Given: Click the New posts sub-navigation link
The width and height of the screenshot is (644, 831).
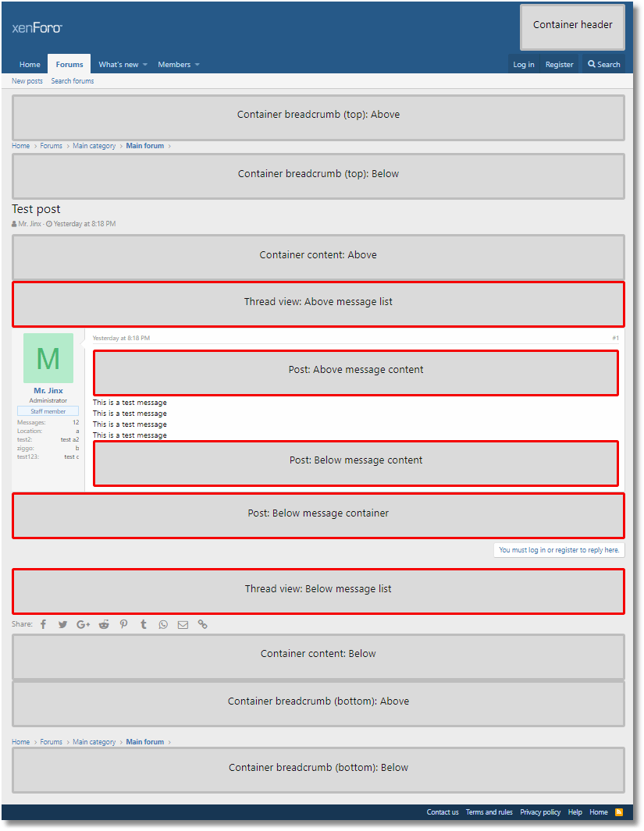Looking at the screenshot, I should [x=27, y=81].
